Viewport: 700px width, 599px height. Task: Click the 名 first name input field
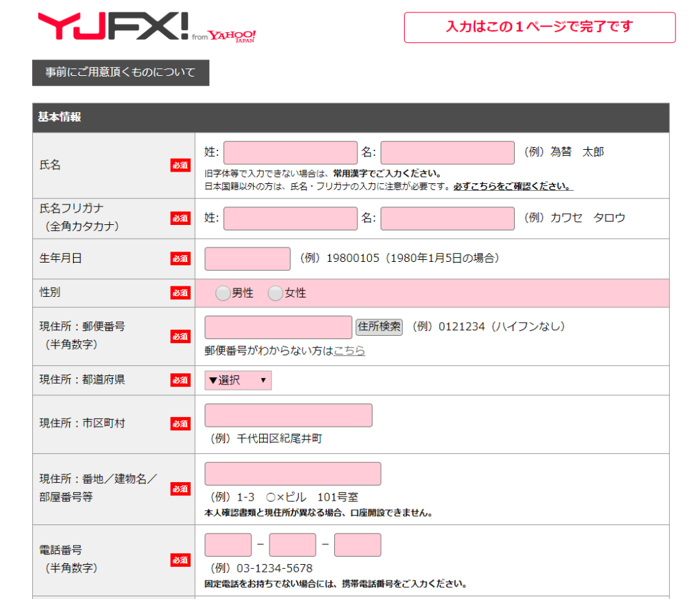(447, 152)
